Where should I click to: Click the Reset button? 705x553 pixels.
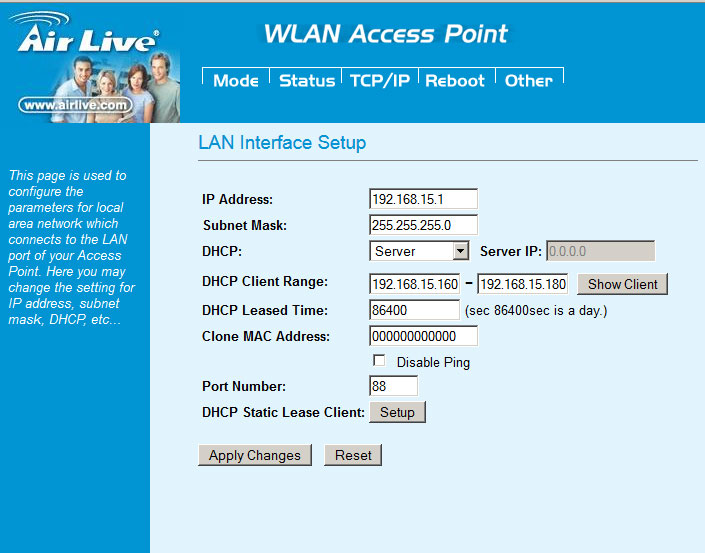click(353, 455)
